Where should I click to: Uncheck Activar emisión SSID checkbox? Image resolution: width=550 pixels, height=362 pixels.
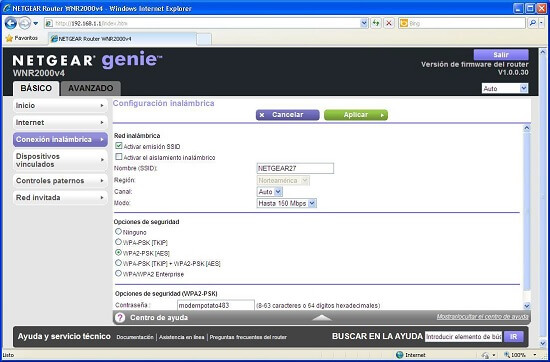[119, 146]
